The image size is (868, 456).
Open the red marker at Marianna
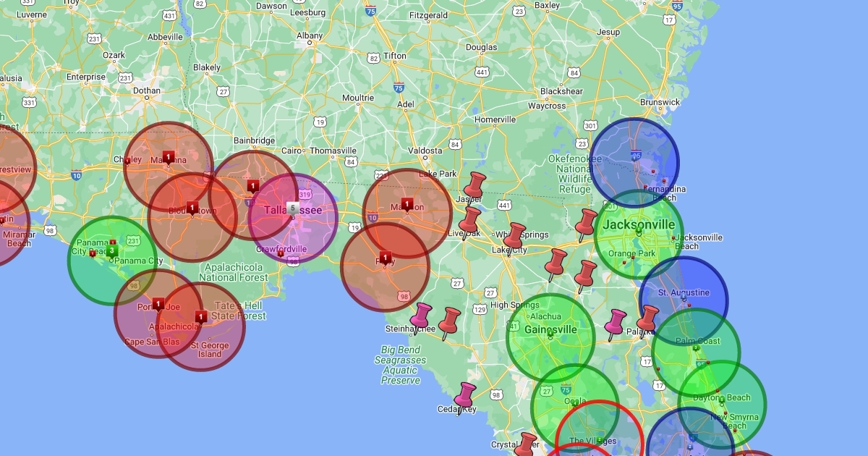click(x=168, y=156)
